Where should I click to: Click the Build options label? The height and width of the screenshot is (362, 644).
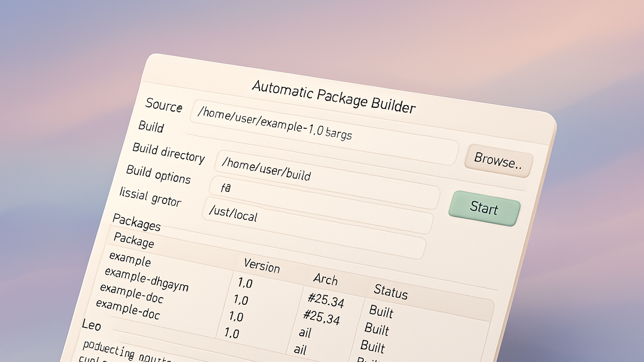coord(158,174)
